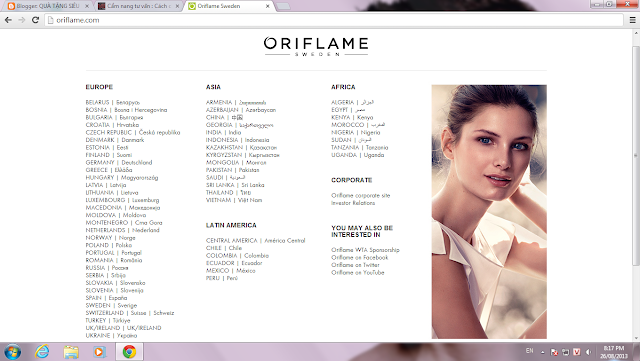The width and height of the screenshot is (640, 361).
Task: Select GERMANY | Deutschland link
Action: click(119, 163)
